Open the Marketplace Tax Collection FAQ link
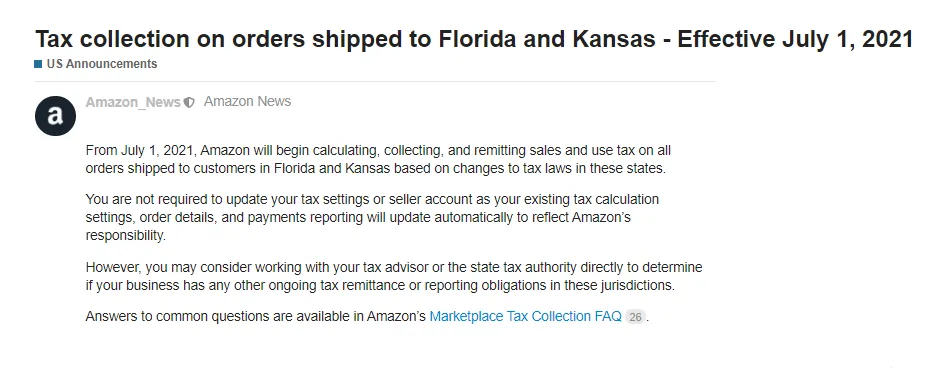The height and width of the screenshot is (368, 947). 525,317
